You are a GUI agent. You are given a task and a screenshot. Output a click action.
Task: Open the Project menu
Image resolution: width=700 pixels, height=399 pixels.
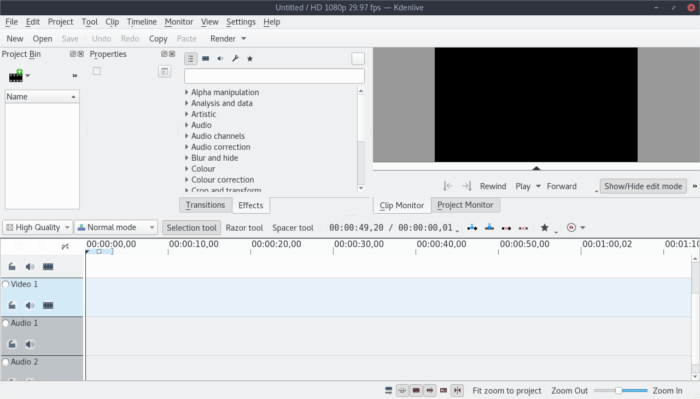[60, 22]
